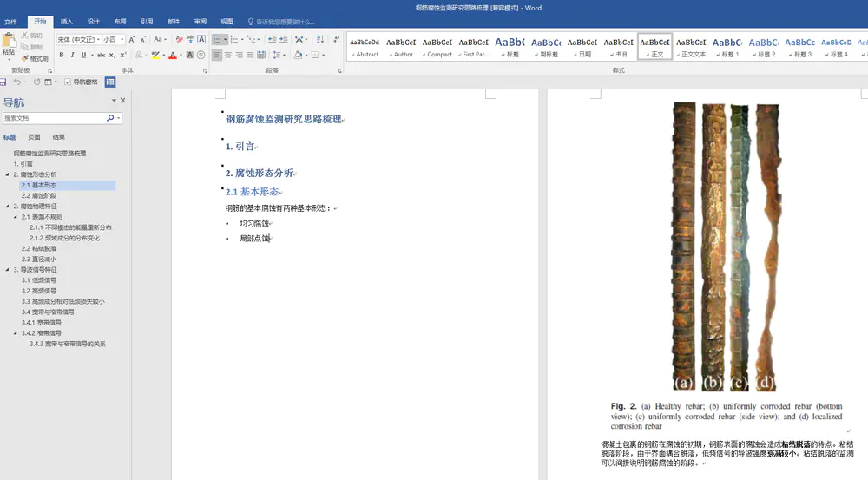Screen dimensions: 868x480
Task: Click the Paste (粘贴) clipboard icon
Action: pyautogui.click(x=9, y=41)
